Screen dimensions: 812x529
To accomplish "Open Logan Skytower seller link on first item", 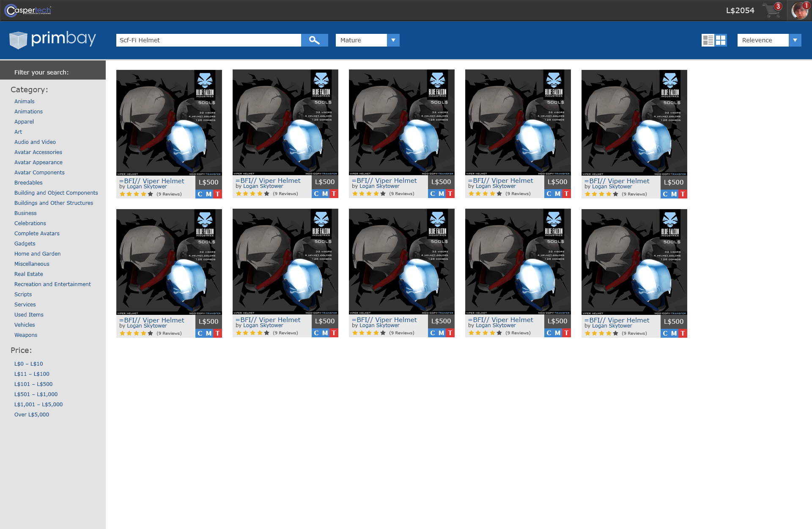I will (147, 187).
